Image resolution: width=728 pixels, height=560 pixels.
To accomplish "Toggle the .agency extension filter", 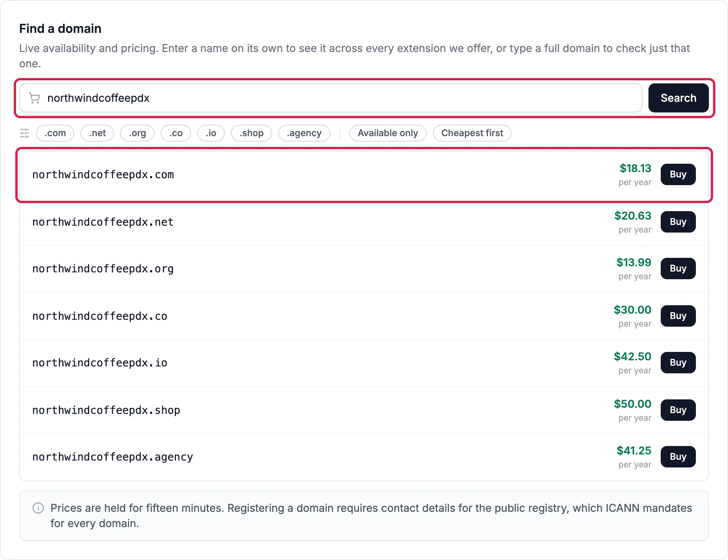I will tap(304, 133).
